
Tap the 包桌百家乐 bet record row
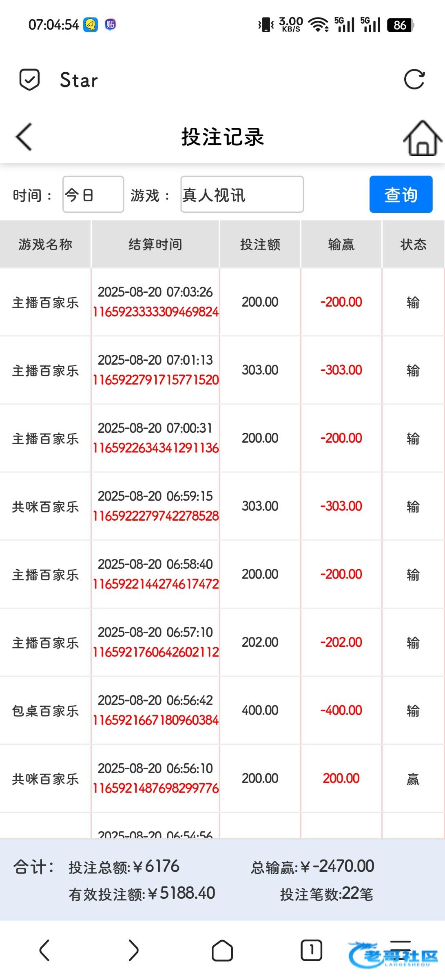(x=45, y=711)
